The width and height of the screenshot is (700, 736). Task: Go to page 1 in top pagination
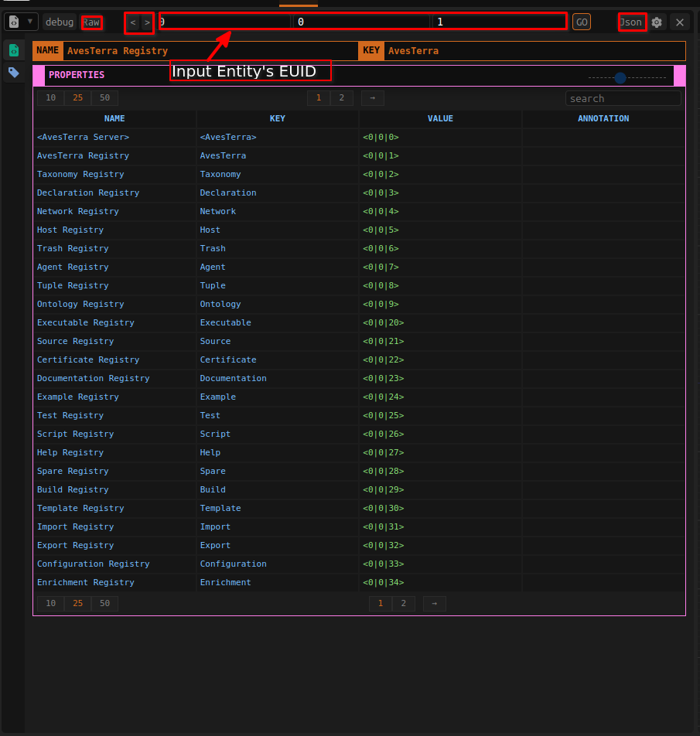tap(319, 97)
